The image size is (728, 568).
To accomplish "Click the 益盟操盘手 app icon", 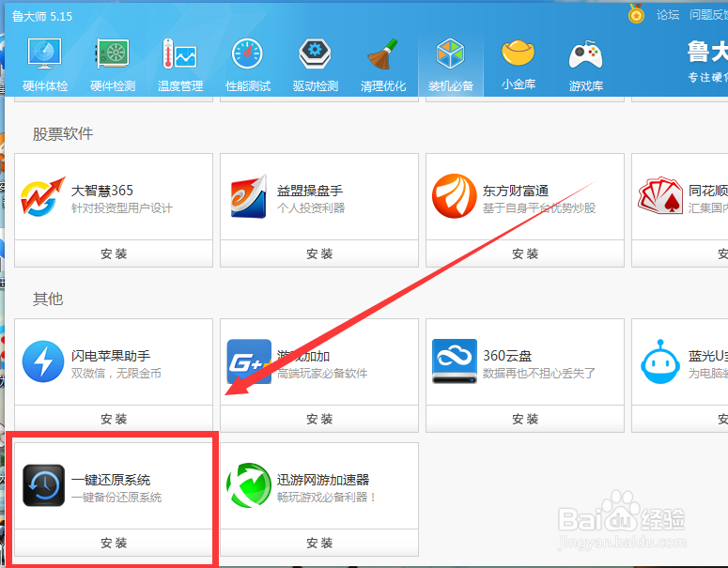I will pyautogui.click(x=249, y=196).
